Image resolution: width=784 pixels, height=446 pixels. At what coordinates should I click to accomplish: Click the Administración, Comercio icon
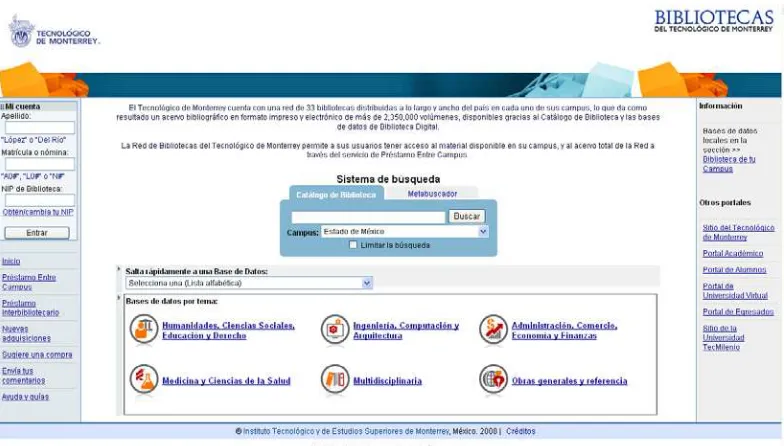pos(493,329)
